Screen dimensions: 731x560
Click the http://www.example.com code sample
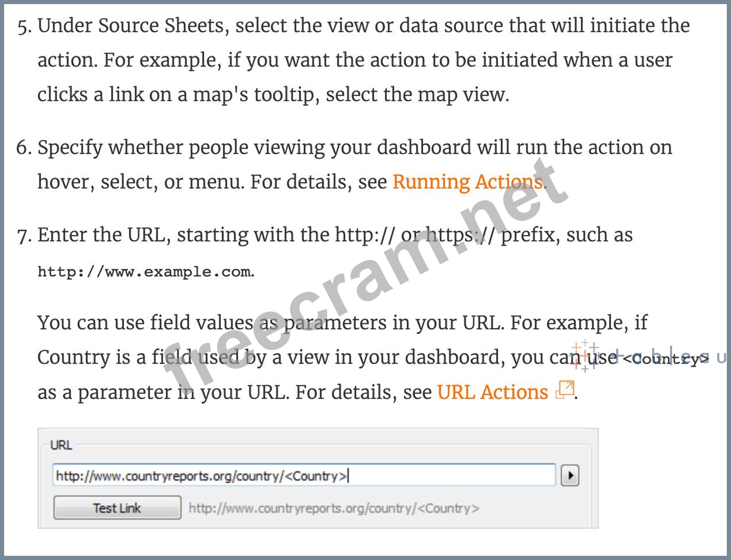(146, 272)
